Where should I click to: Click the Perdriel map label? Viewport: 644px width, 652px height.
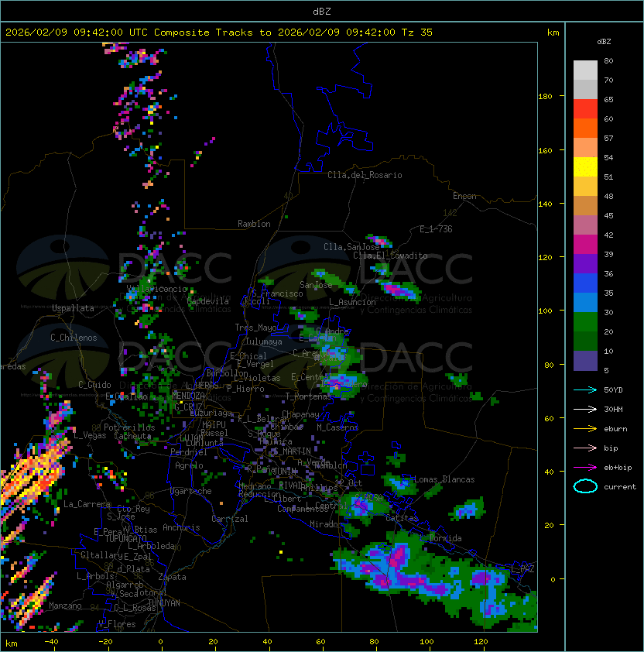click(188, 452)
